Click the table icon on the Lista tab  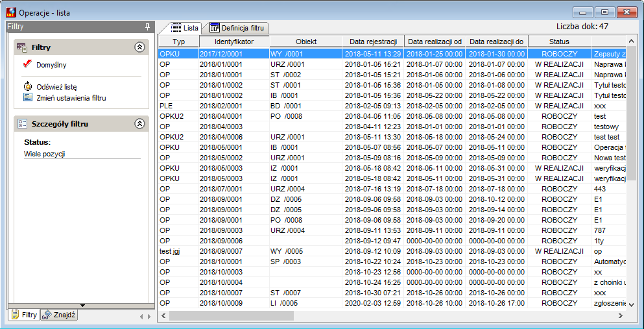(x=176, y=28)
